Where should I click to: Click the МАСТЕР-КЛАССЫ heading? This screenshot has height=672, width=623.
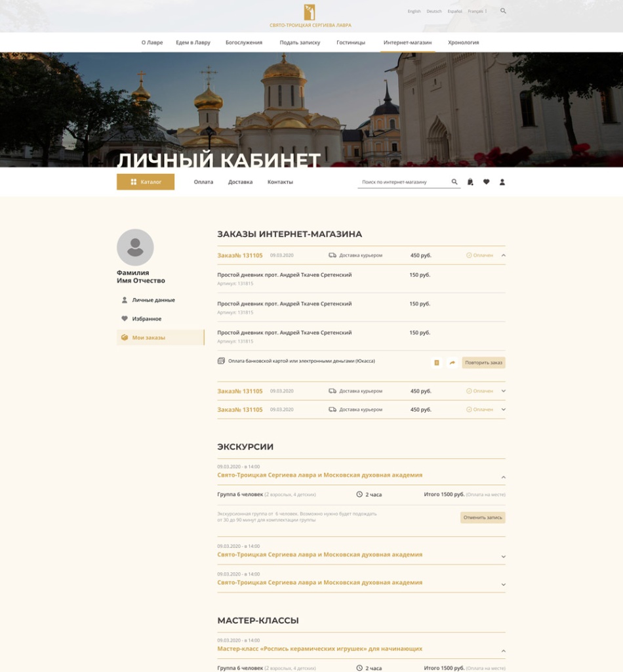click(x=258, y=620)
